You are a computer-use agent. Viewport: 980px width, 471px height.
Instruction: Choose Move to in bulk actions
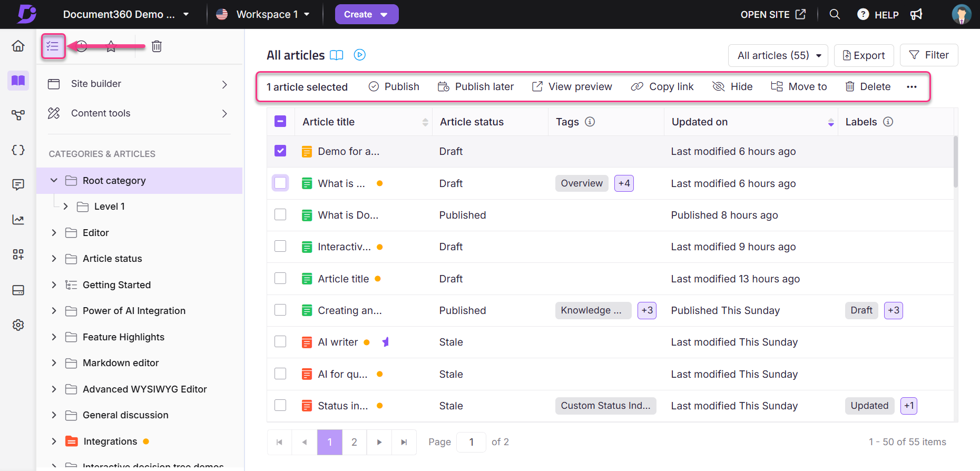[799, 87]
